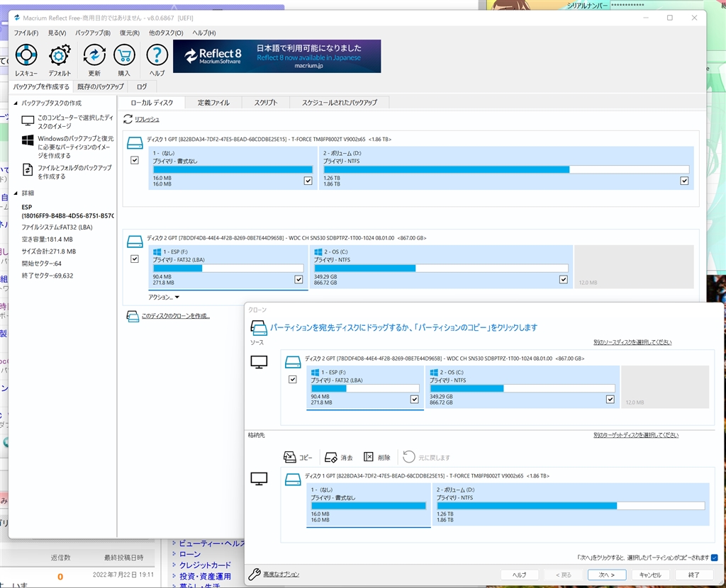This screenshot has width=726, height=588.
Task: Click the source Disk 2 drive icon in clone dialog
Action: (x=293, y=362)
